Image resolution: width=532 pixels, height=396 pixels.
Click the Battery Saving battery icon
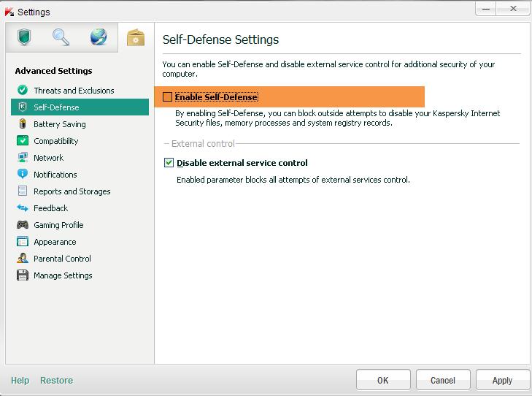[23, 123]
